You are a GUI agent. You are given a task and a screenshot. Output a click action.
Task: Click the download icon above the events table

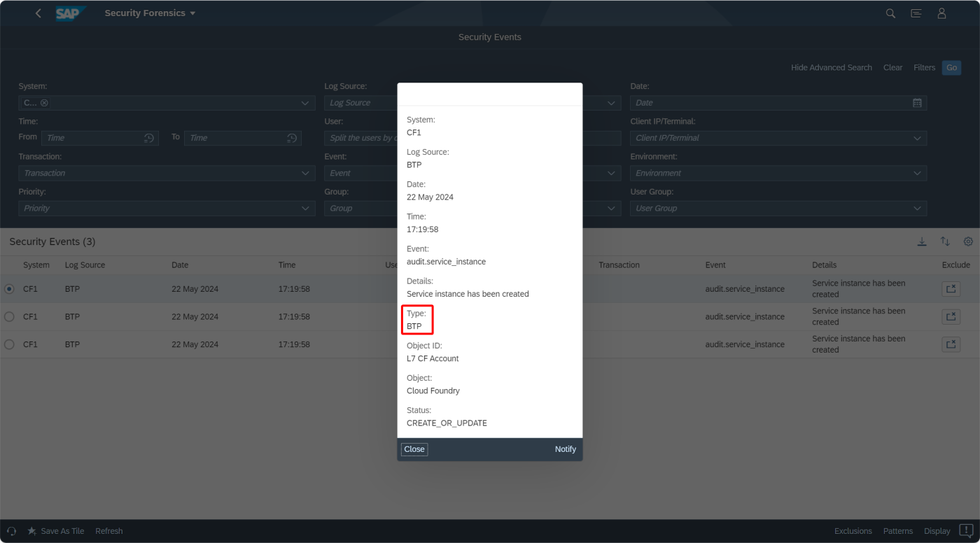tap(922, 241)
